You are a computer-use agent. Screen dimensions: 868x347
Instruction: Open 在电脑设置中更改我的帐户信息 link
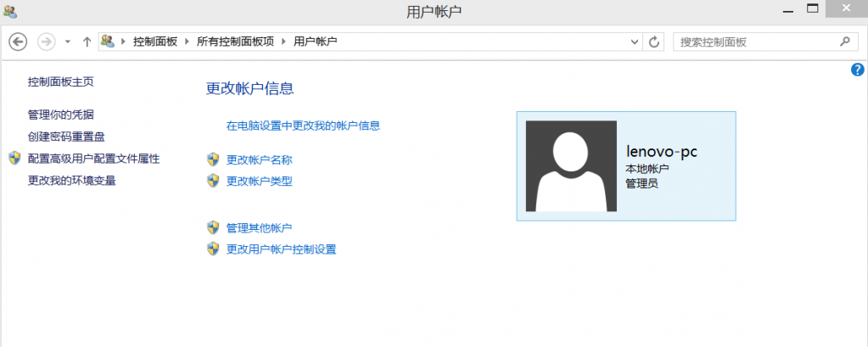(x=303, y=126)
